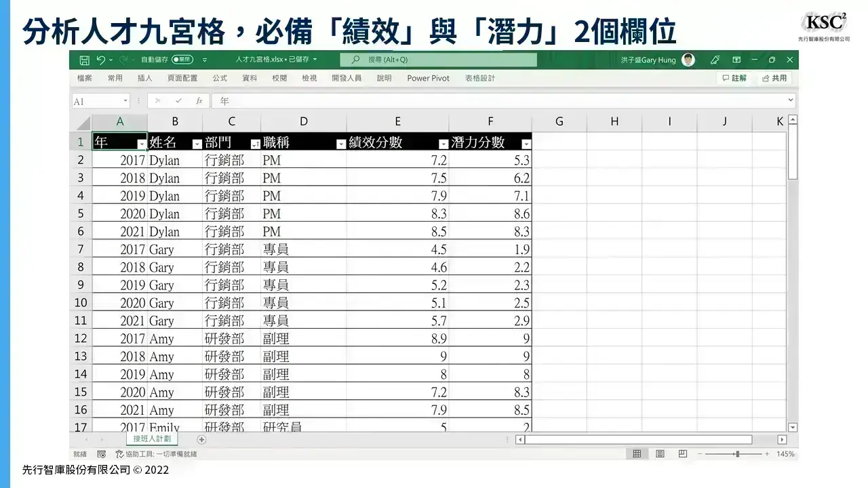Switch to the 常用 Home tab
868x488 pixels.
115,78
